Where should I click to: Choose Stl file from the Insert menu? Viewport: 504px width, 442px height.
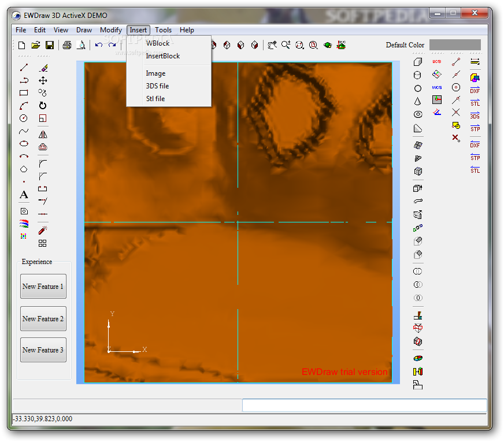(155, 99)
